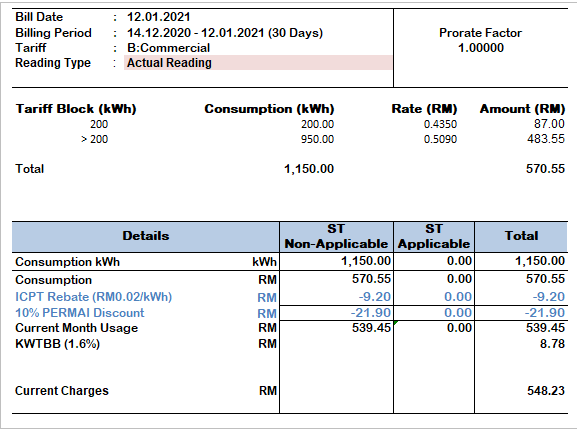This screenshot has width=577, height=432.
Task: Select the 0.5090 rate cell
Action: click(x=440, y=139)
